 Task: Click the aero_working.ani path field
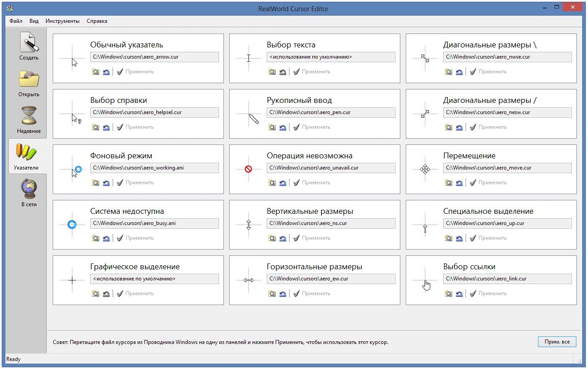[x=155, y=168]
